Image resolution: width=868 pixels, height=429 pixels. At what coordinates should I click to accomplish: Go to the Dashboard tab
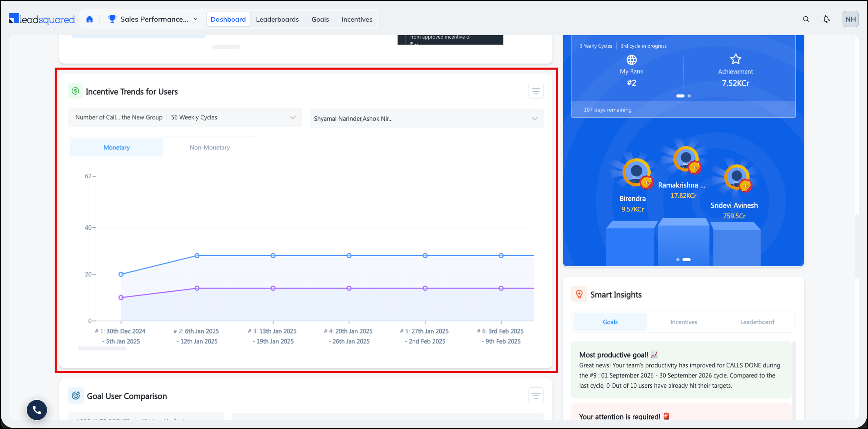pos(228,19)
